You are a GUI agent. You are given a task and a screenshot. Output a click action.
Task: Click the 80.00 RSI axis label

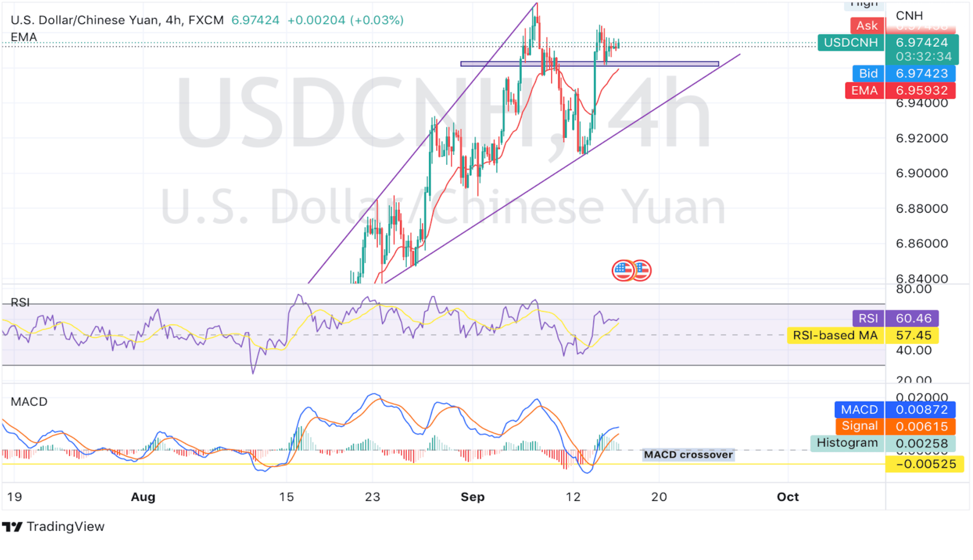(914, 289)
